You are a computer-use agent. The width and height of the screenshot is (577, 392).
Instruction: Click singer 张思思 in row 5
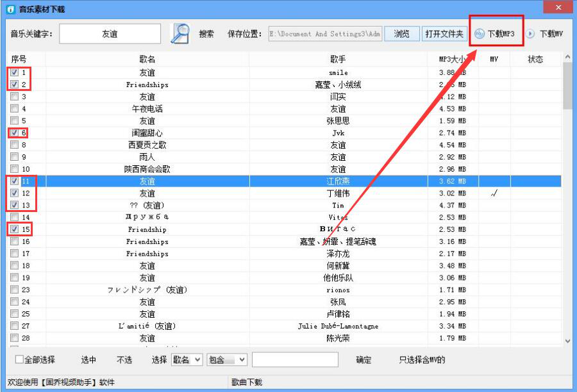(338, 120)
